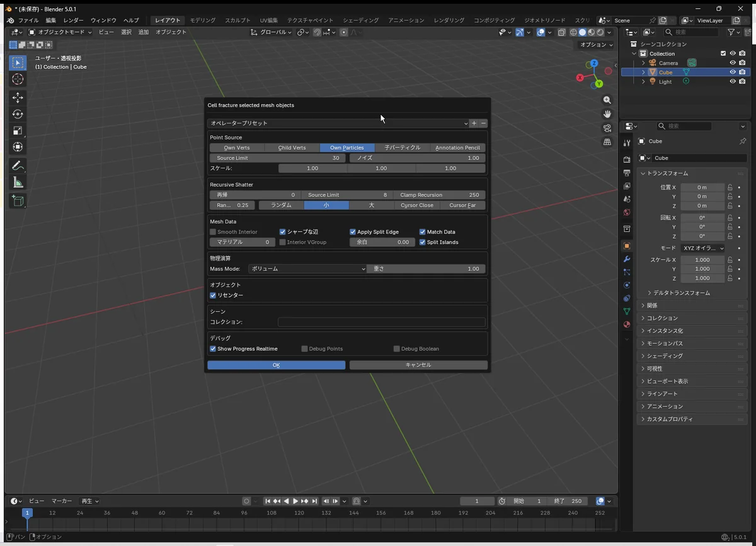Open the Mass Mode dropdown

click(x=307, y=269)
